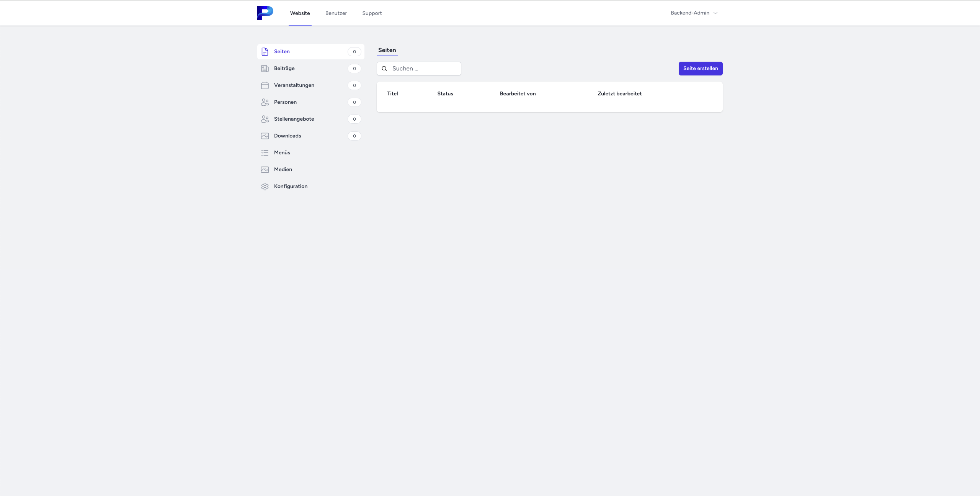Image resolution: width=980 pixels, height=496 pixels.
Task: Click the Seiten document icon in sidebar
Action: click(x=265, y=52)
